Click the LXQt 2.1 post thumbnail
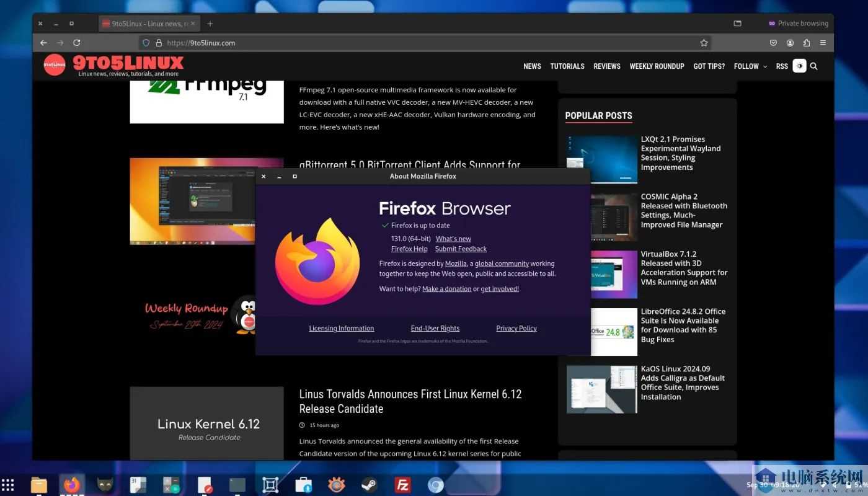The height and width of the screenshot is (496, 868). pyautogui.click(x=602, y=159)
